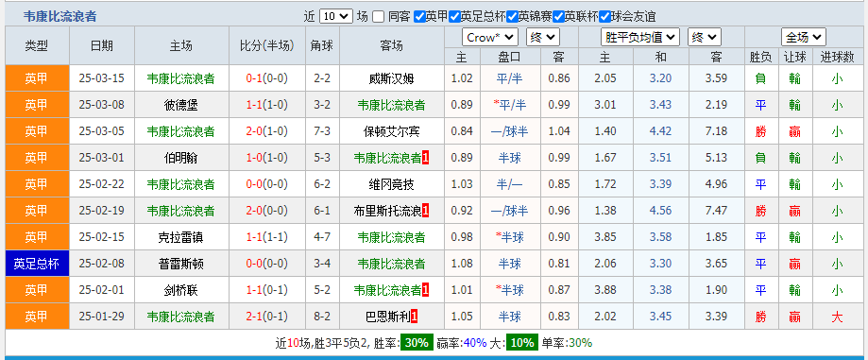
Task: Click the green 10% over rate badge
Action: [521, 343]
